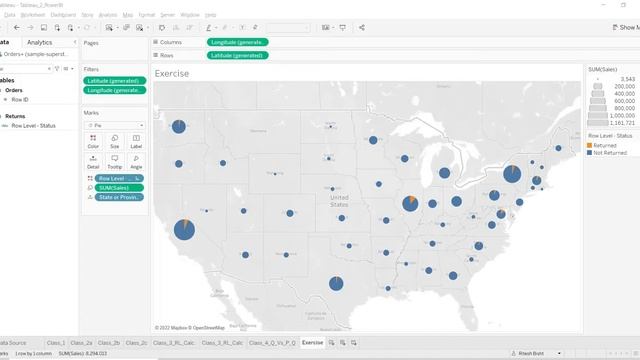Screen dimensions: 640x360
Task: Click the orange Returned legend swatch
Action: coord(589,145)
